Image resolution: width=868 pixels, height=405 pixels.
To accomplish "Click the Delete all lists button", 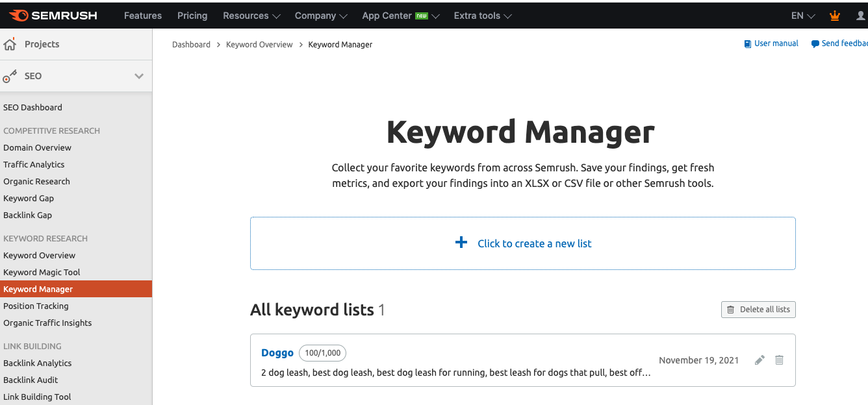I will 758,310.
